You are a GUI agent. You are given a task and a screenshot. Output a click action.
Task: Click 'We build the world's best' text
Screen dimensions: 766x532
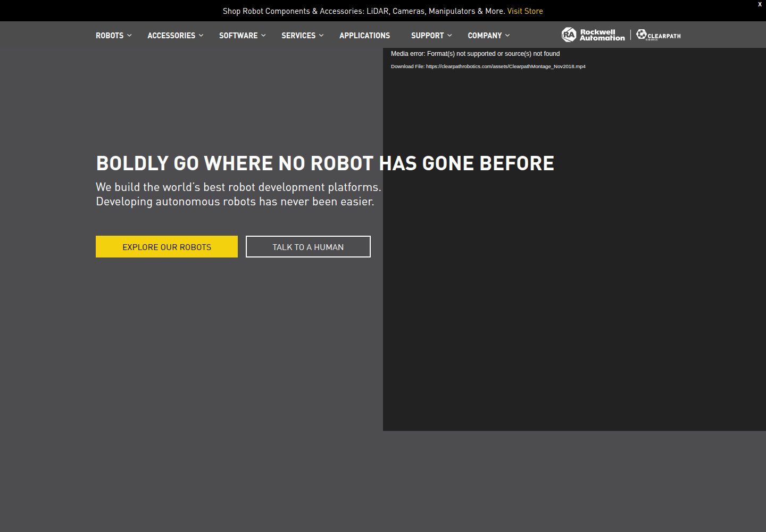coord(238,187)
